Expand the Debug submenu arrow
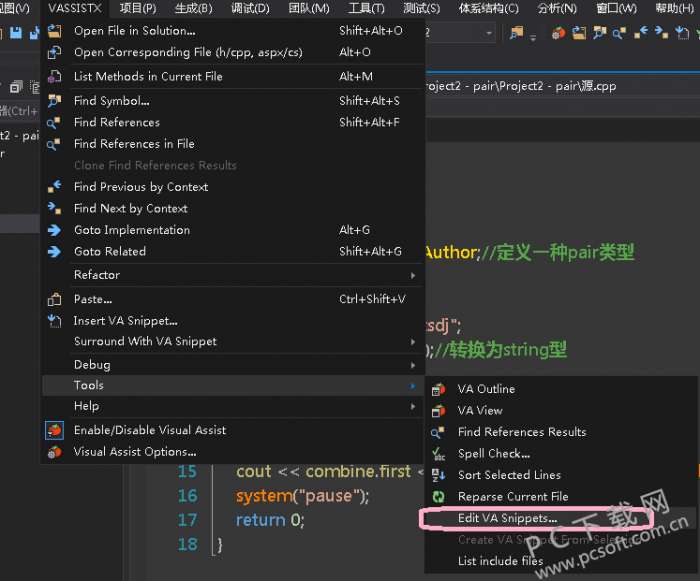This screenshot has width=700, height=581. pos(413,365)
